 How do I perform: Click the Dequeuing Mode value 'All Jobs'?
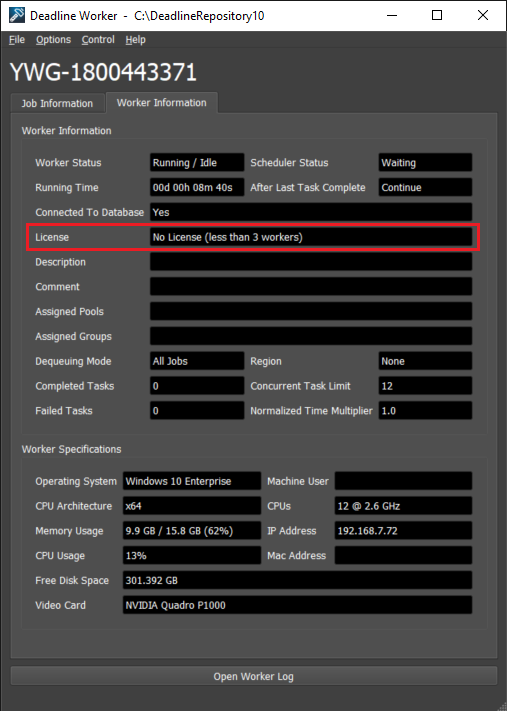(x=197, y=361)
